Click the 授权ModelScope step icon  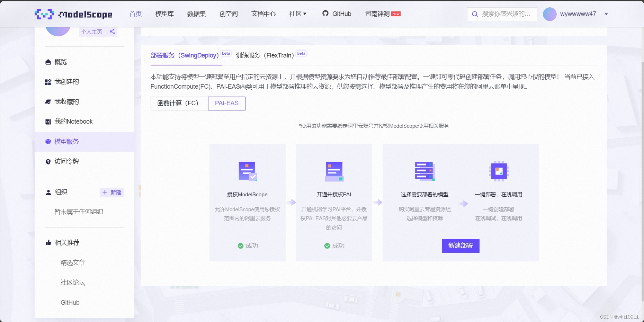click(248, 171)
